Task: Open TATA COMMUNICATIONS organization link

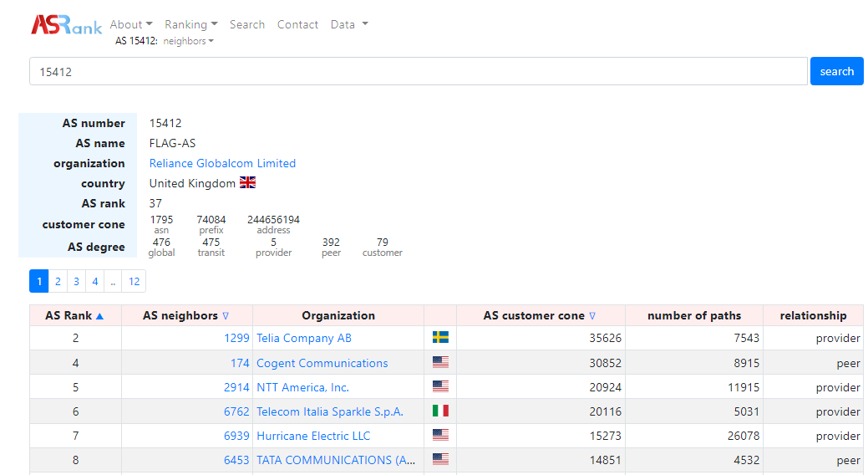Action: coord(336,460)
